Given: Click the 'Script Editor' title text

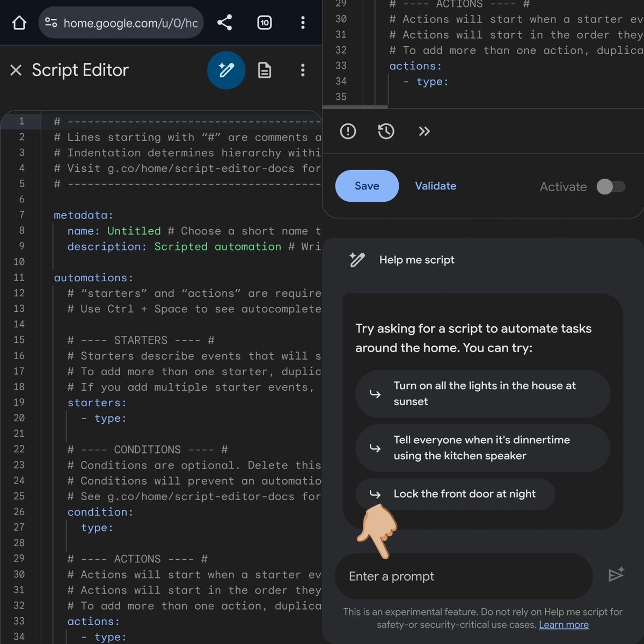Looking at the screenshot, I should (x=80, y=70).
